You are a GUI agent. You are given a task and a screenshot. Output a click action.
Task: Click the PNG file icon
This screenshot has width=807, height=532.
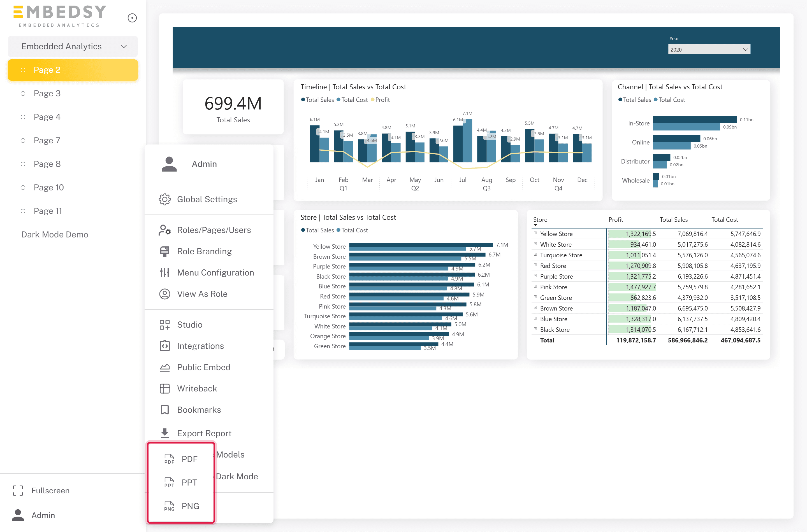(x=169, y=506)
